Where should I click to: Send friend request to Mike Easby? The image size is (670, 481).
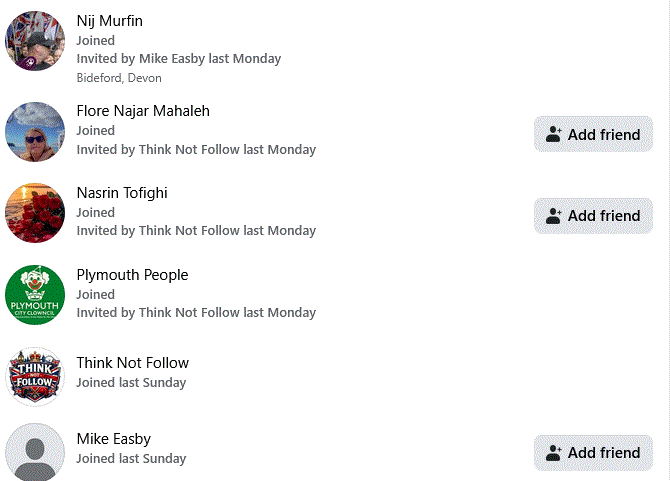(593, 453)
